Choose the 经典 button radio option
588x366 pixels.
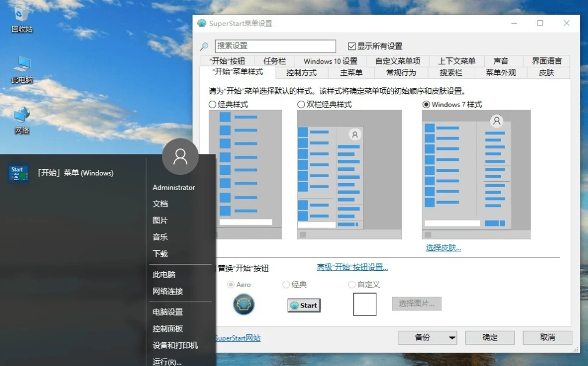coord(286,285)
